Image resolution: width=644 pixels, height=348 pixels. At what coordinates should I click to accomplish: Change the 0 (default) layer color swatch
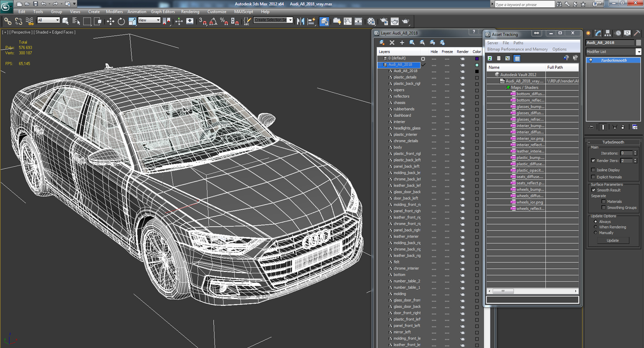477,58
